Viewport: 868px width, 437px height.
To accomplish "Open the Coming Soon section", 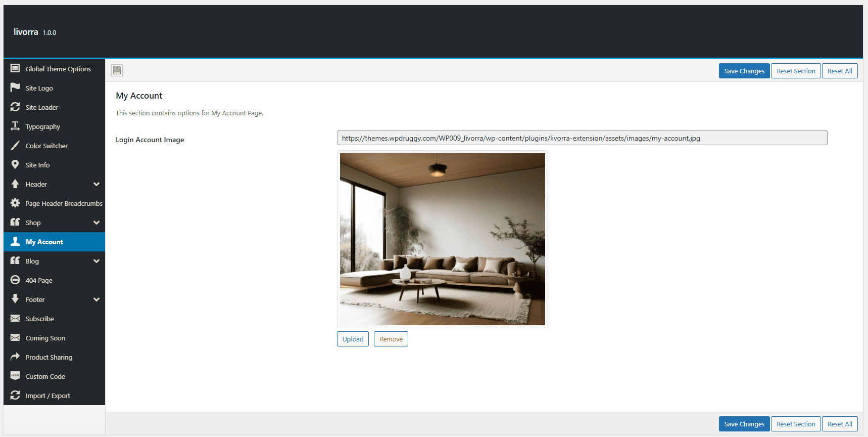I will (54, 338).
